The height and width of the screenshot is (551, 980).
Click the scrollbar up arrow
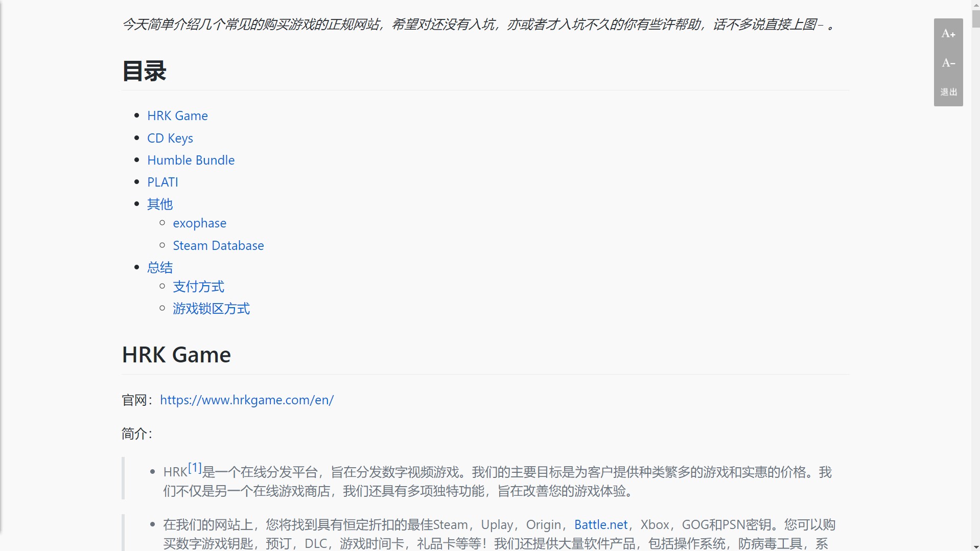tap(975, 5)
